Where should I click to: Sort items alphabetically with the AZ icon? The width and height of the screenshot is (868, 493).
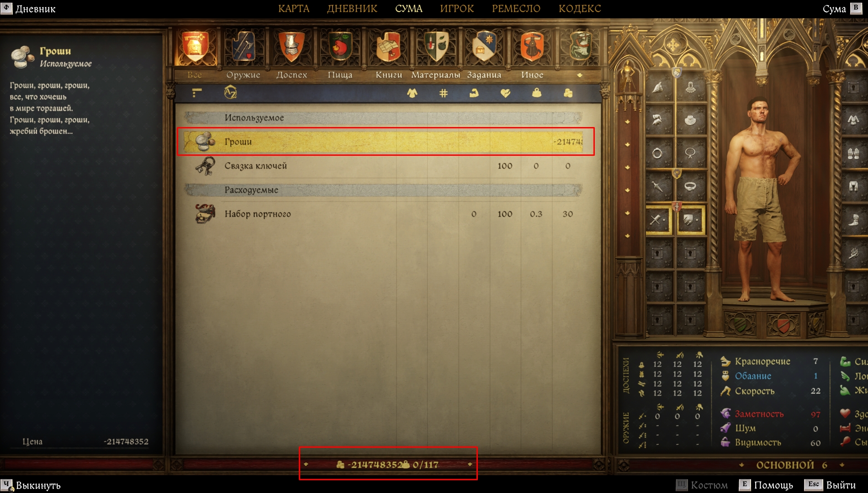[x=230, y=93]
